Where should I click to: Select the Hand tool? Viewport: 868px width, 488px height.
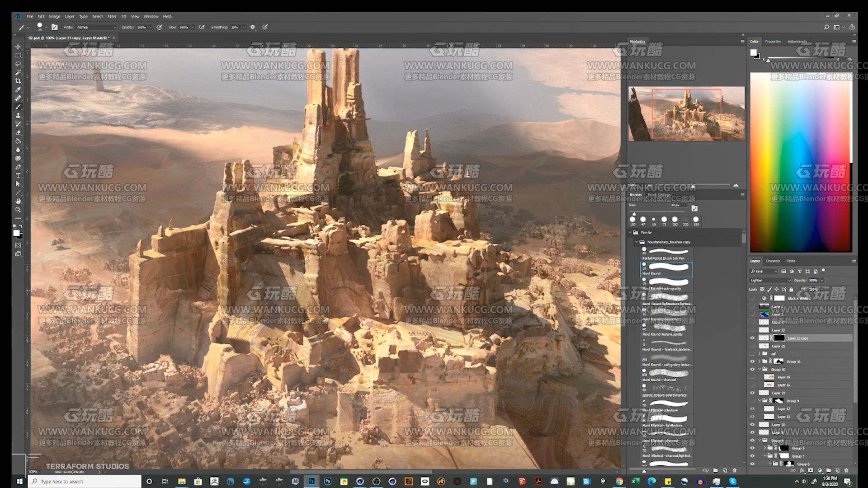[18, 201]
